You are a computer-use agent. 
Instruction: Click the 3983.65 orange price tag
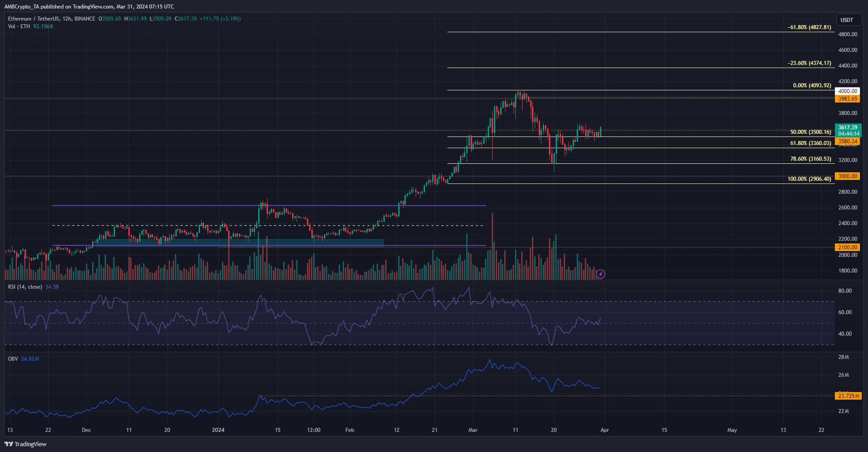(847, 99)
